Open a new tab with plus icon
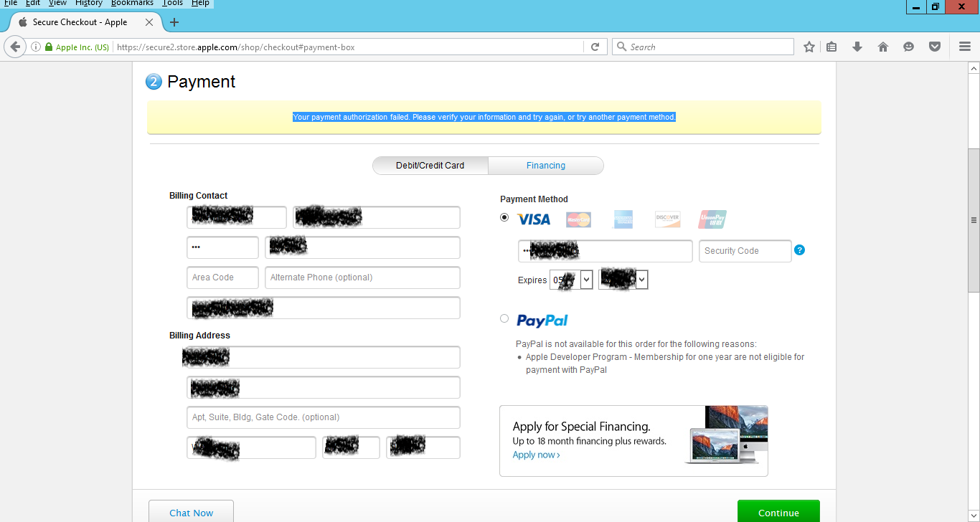The width and height of the screenshot is (980, 522). [174, 22]
